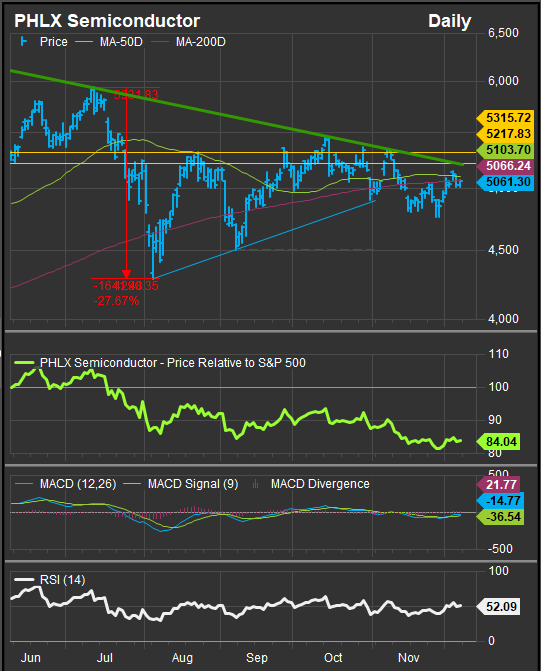Click the -14.77 MACD value tag

(x=498, y=501)
